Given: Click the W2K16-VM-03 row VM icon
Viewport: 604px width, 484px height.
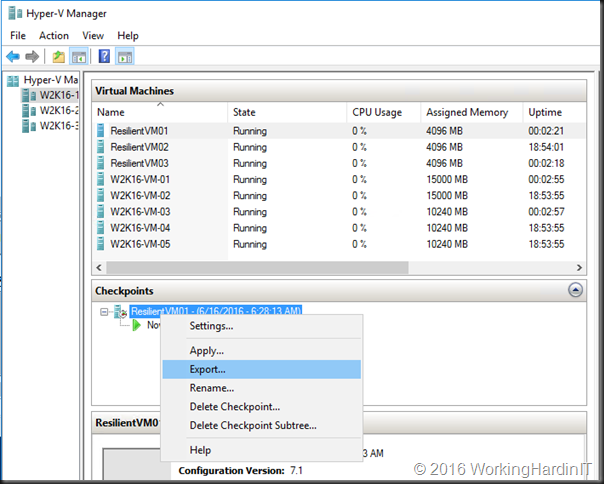Looking at the screenshot, I should 101,212.
